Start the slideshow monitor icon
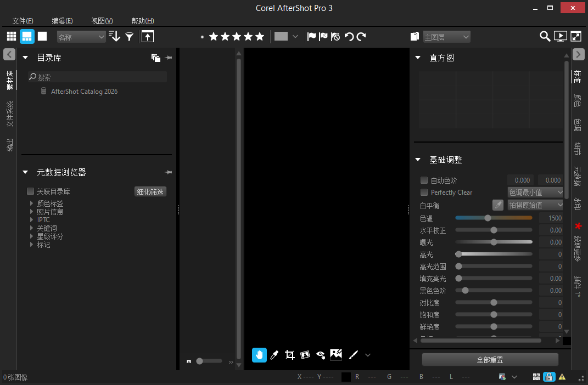This screenshot has width=588, height=385. coord(560,36)
